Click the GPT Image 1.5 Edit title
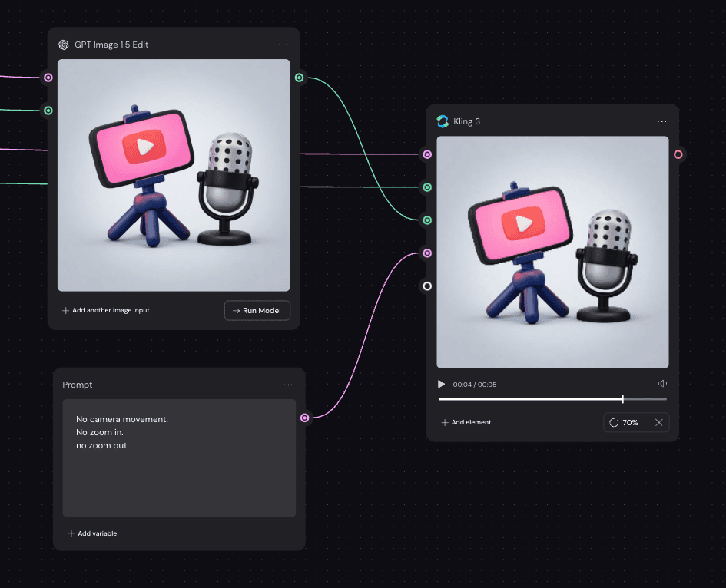The image size is (726, 588). tap(111, 45)
